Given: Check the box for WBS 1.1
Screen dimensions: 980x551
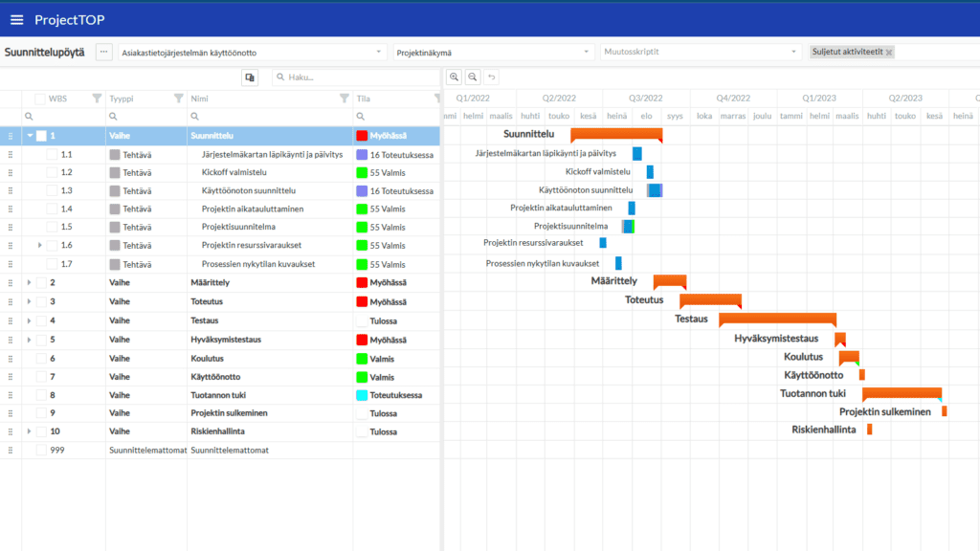Looking at the screenshot, I should point(52,154).
